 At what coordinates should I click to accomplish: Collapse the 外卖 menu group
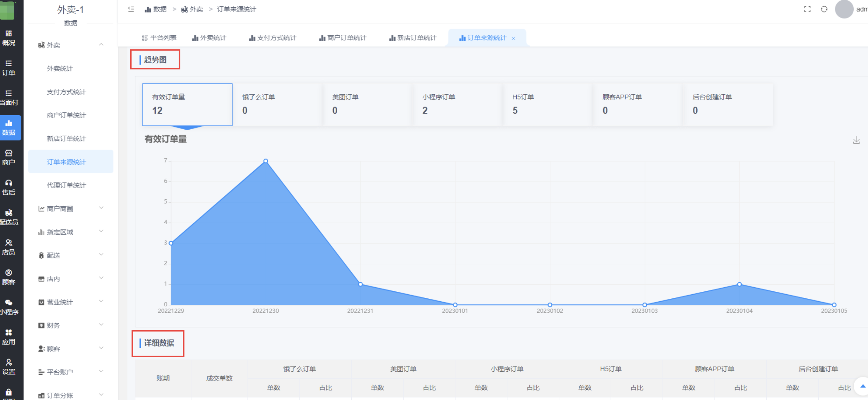(x=71, y=45)
